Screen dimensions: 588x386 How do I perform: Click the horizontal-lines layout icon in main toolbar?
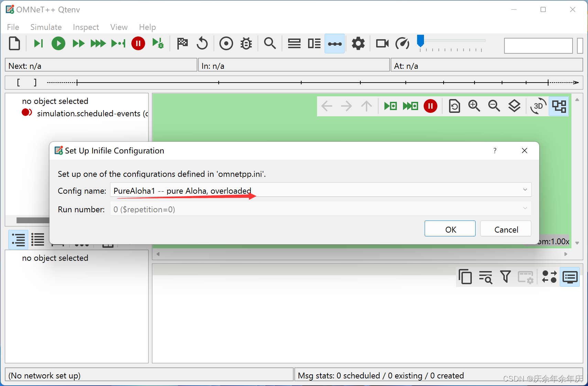[294, 44]
